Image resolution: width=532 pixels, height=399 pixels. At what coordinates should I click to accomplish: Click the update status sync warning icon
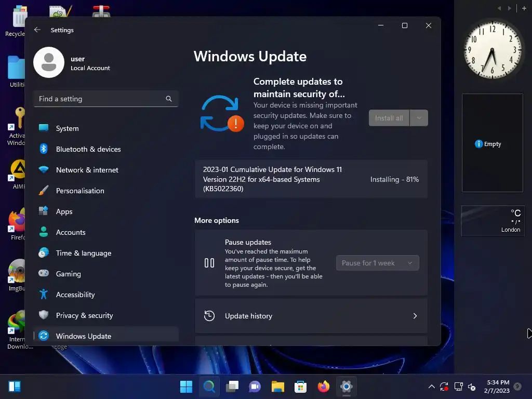(221, 114)
